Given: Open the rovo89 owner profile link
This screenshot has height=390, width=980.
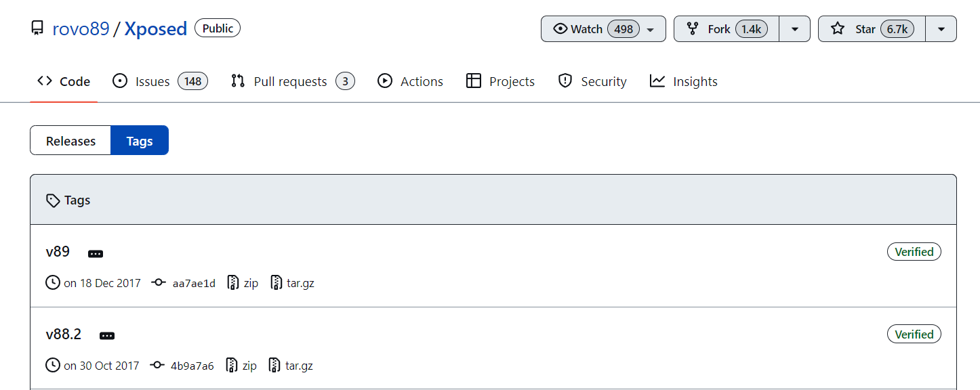Looking at the screenshot, I should coord(81,28).
